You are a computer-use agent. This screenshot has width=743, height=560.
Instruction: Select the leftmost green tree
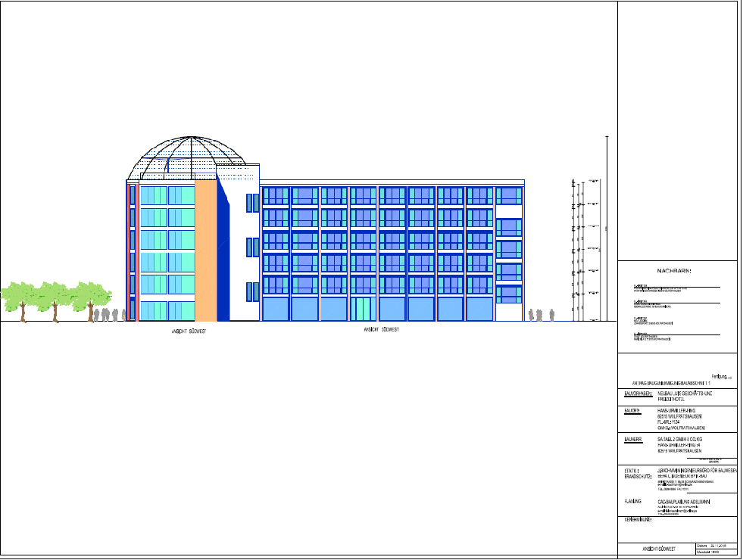tap(20, 299)
